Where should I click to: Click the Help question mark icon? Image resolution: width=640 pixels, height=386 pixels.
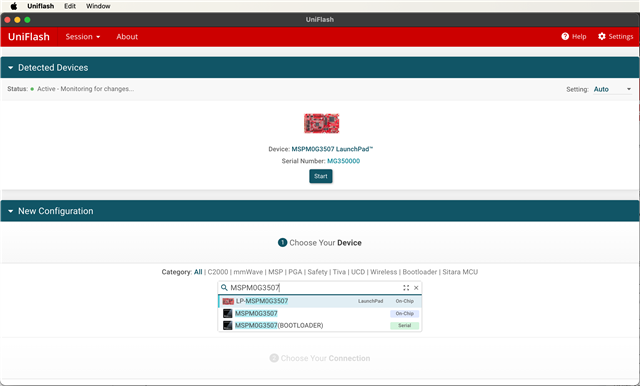(565, 36)
